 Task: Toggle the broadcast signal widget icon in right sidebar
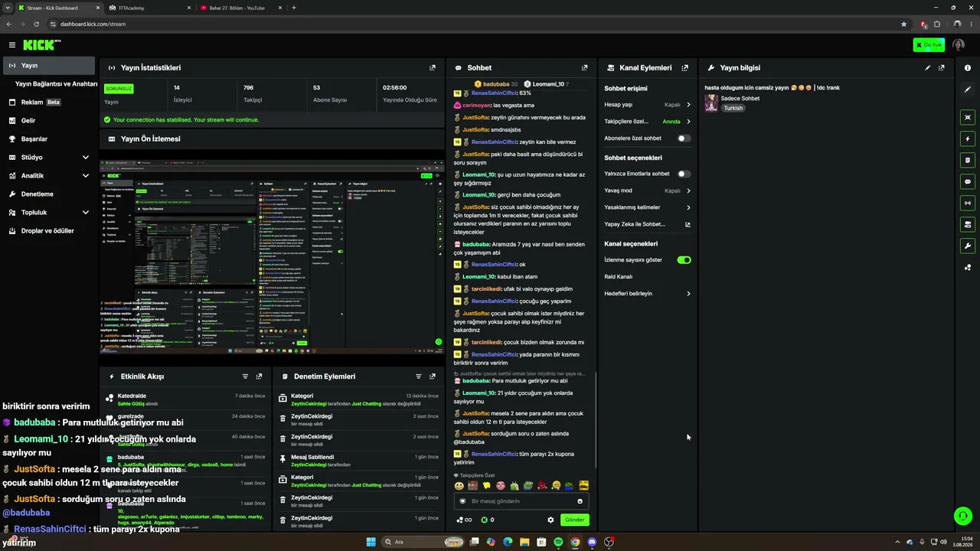(968, 203)
